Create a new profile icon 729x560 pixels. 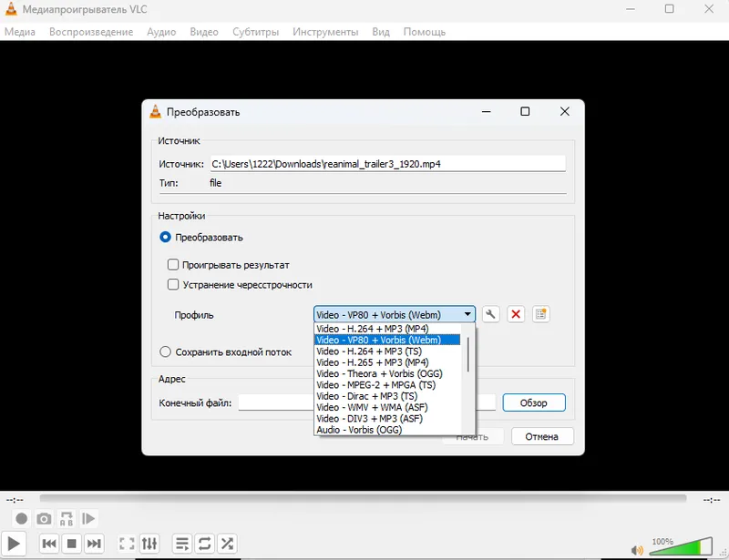(x=540, y=315)
